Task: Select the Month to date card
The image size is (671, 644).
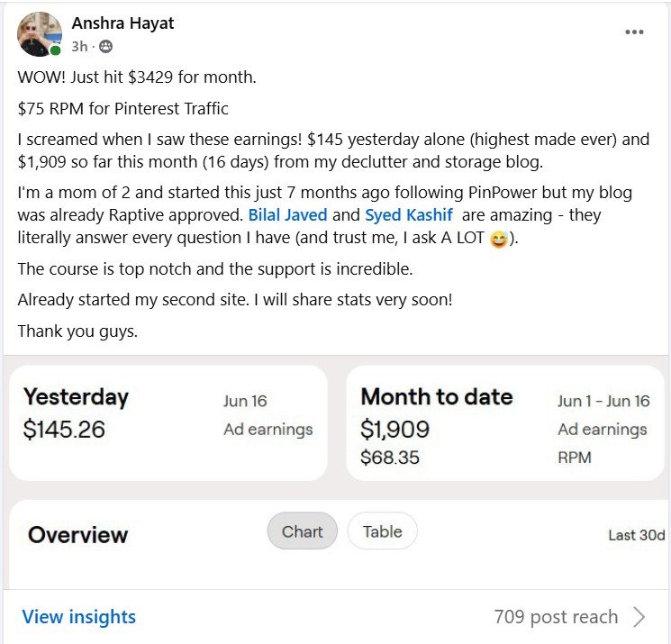Action: click(504, 422)
